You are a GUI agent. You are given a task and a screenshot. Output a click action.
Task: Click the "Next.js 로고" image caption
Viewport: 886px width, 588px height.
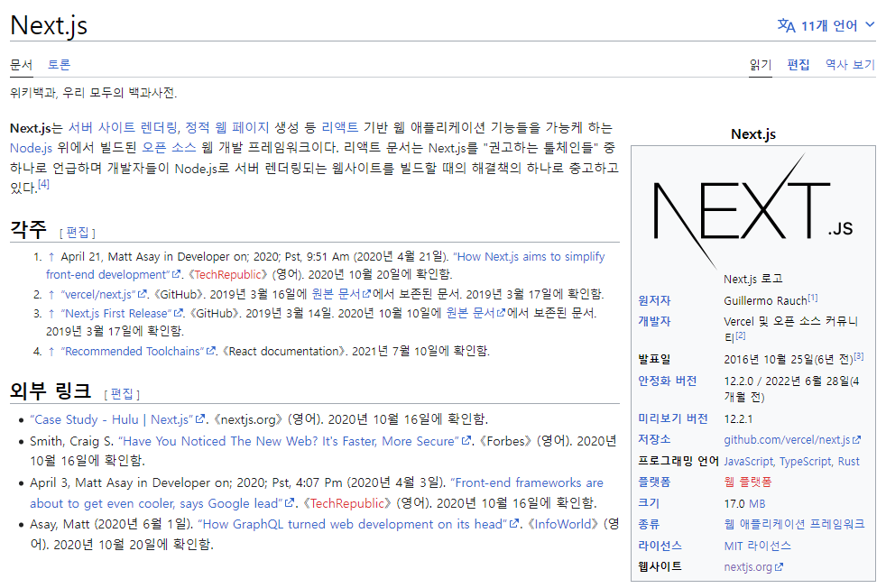click(x=752, y=279)
